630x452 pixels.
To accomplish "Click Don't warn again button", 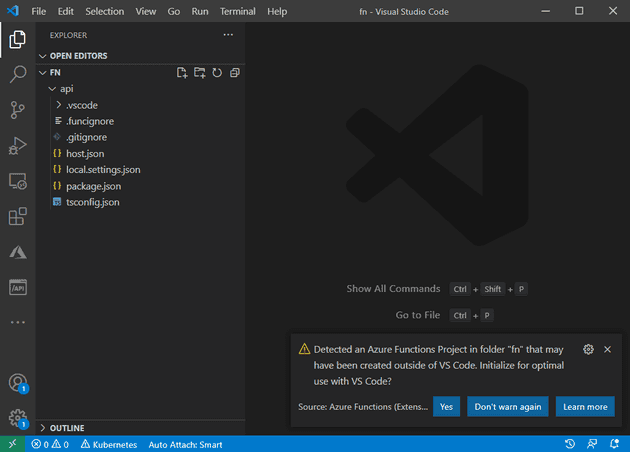I will click(x=508, y=407).
